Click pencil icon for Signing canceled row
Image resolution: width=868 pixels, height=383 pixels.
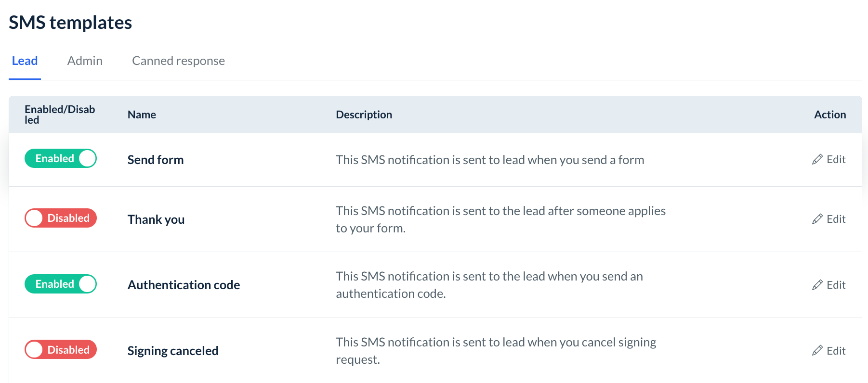(817, 351)
